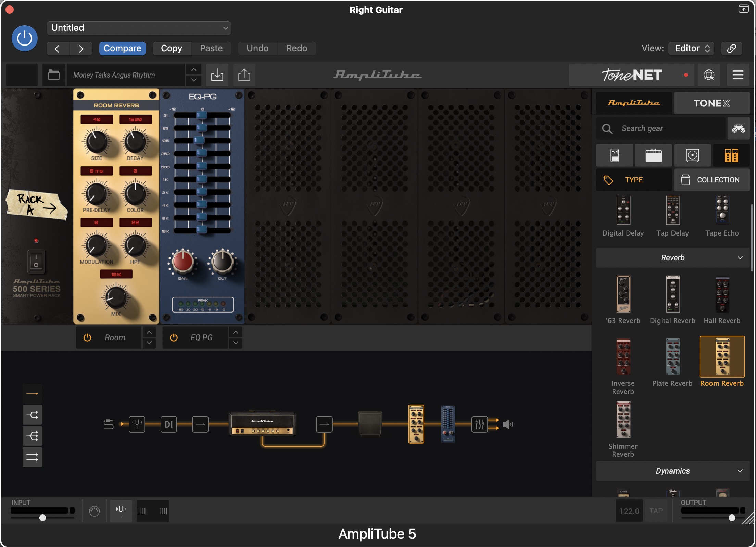Toggle the Room reverb power button

pos(87,338)
